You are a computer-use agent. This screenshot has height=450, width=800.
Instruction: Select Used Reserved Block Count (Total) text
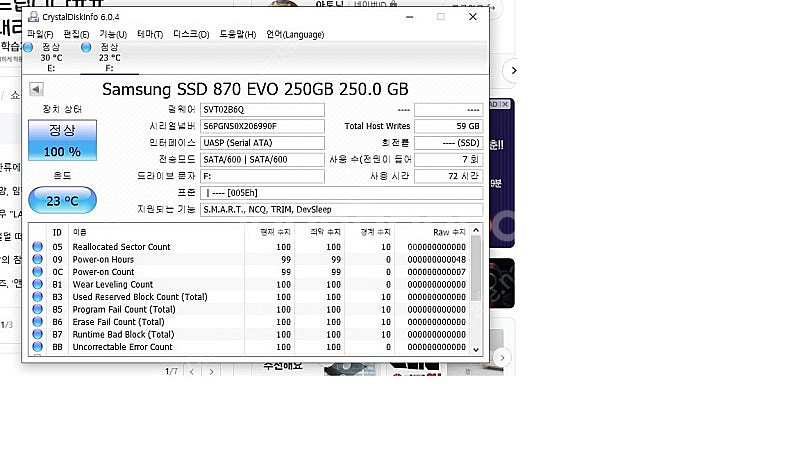click(140, 297)
